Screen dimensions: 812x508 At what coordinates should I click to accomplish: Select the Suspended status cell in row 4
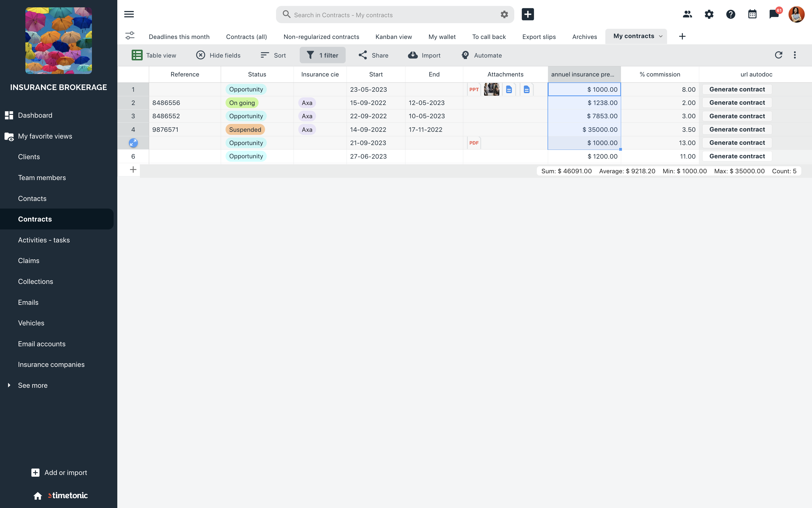coord(257,129)
